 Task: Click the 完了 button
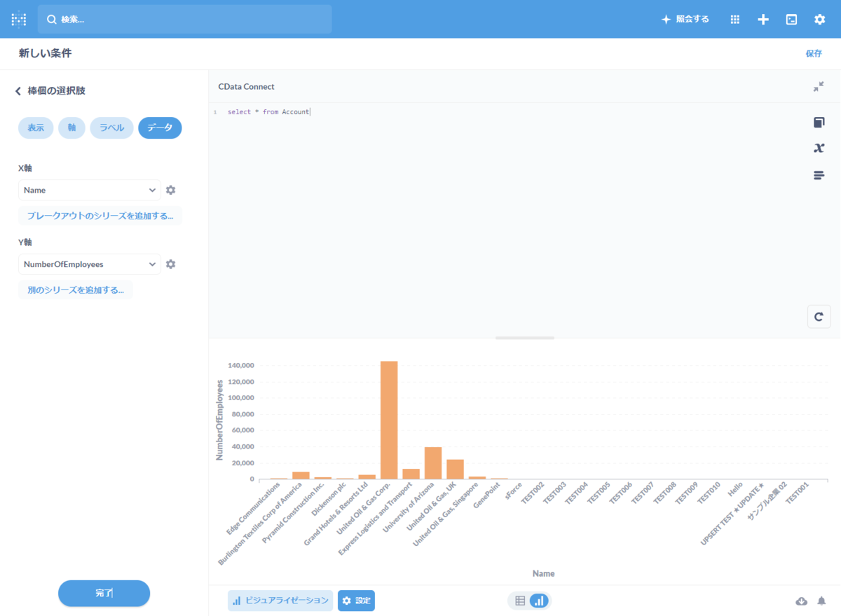[x=104, y=593]
